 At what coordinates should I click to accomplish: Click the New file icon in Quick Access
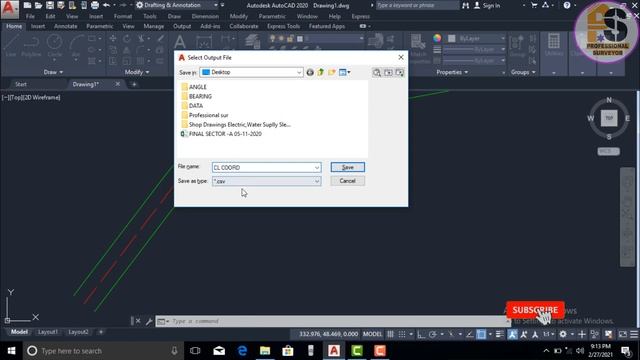tap(27, 5)
